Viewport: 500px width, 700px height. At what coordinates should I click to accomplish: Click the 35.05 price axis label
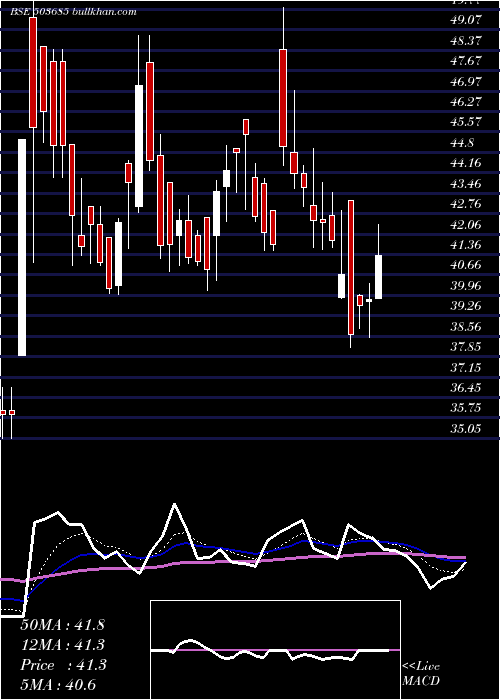pos(467,429)
